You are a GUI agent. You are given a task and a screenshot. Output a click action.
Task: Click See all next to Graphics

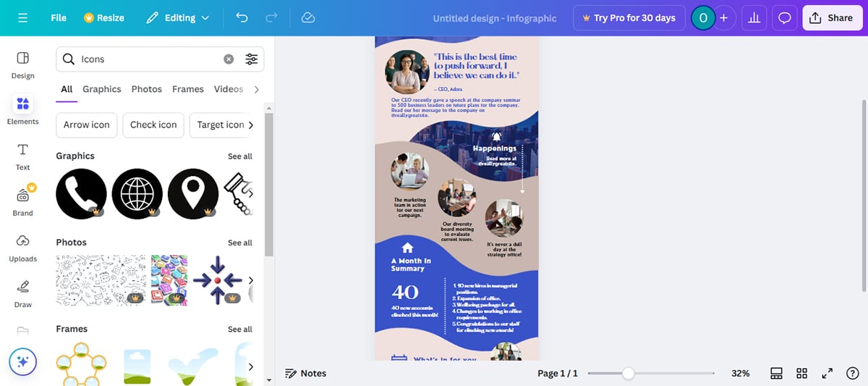tap(239, 156)
